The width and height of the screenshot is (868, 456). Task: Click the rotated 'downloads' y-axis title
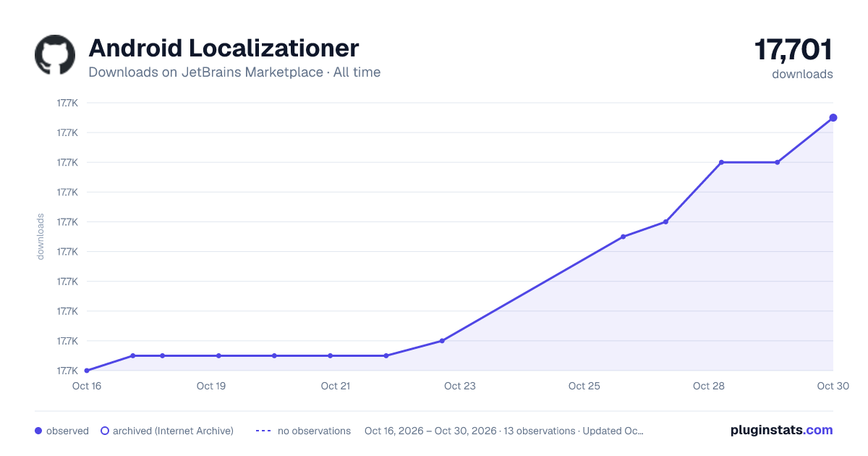[x=41, y=237]
